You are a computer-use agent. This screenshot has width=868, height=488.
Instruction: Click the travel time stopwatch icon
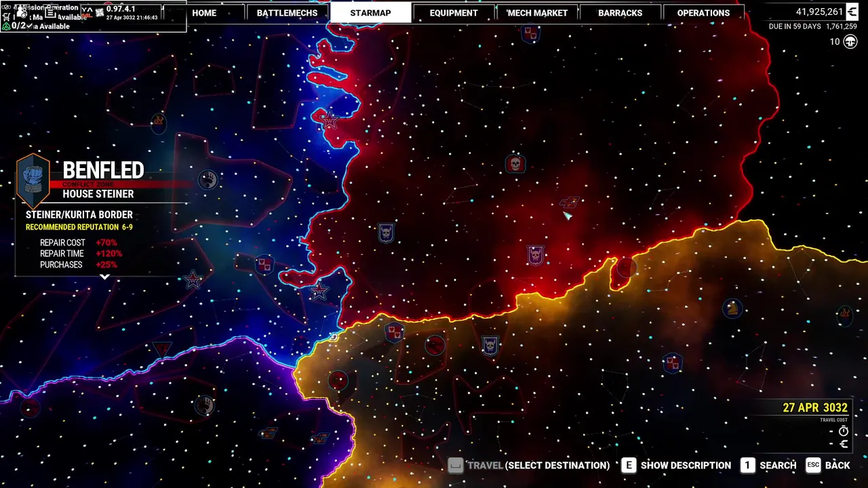coord(844,431)
